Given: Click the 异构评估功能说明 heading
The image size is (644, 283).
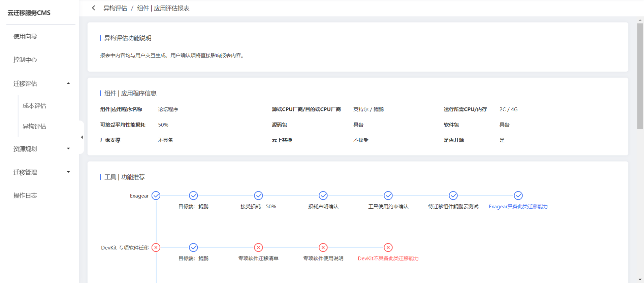Looking at the screenshot, I should click(128, 38).
